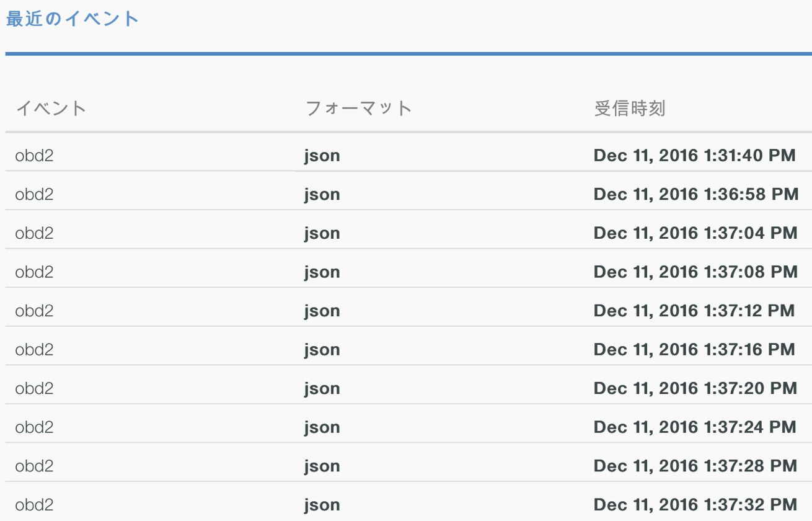Screen dimensions: 812x521
Task: Select obd2 event in the 1:37:32 PM row
Action: [34, 505]
